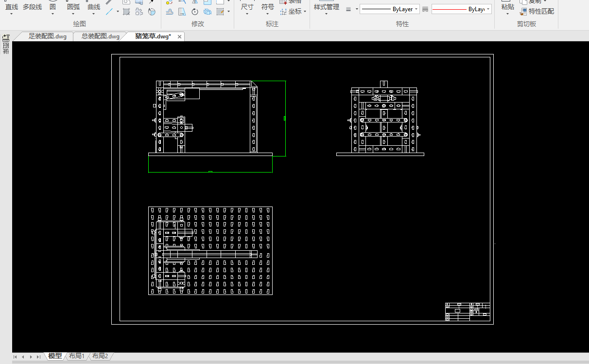Click the 坐标 coordinate annotation button

click(x=291, y=11)
